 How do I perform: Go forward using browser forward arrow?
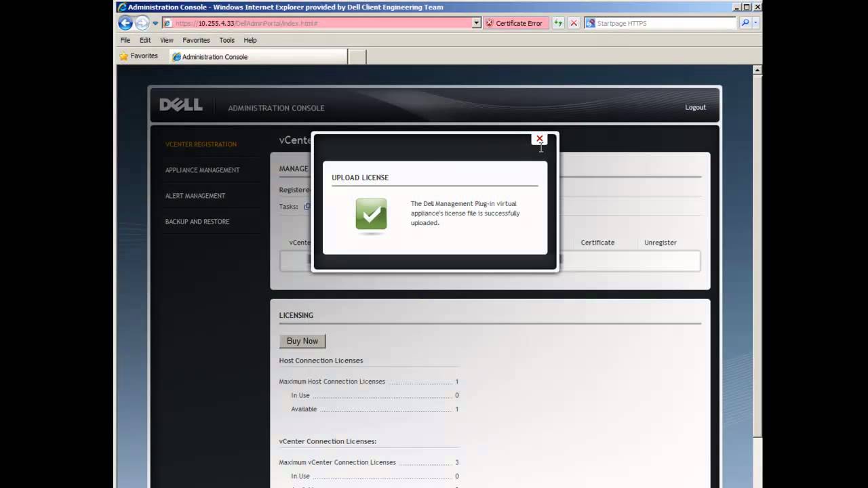tap(142, 23)
